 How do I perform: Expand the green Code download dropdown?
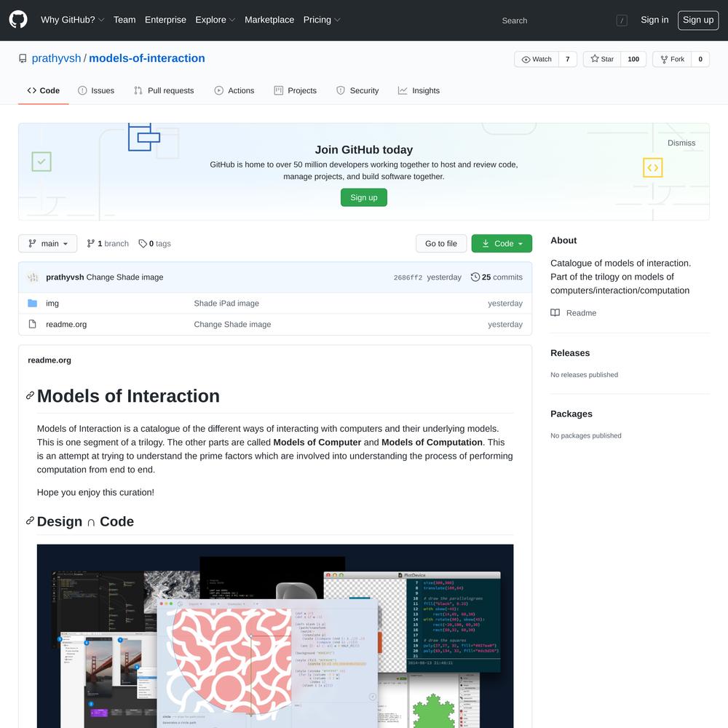[x=502, y=244]
